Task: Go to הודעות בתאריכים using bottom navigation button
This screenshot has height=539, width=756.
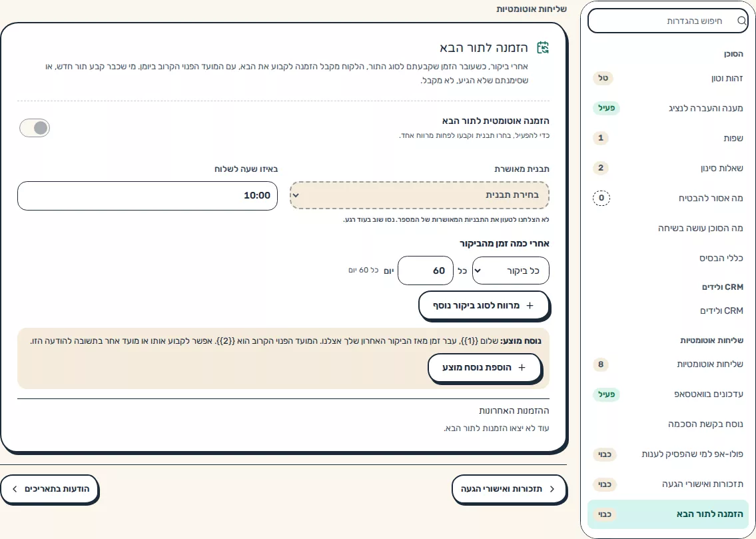Action: pos(50,489)
